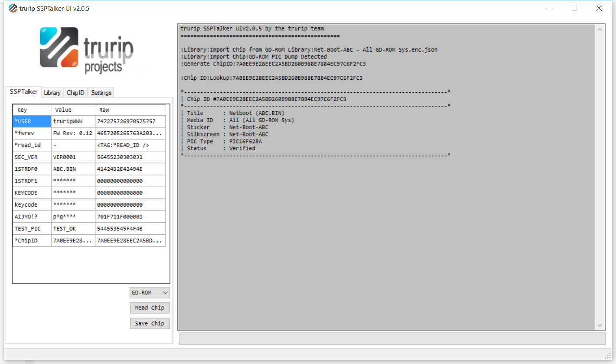Click the log scrollbar down arrow
The width and height of the screenshot is (616, 364).
tap(600, 325)
